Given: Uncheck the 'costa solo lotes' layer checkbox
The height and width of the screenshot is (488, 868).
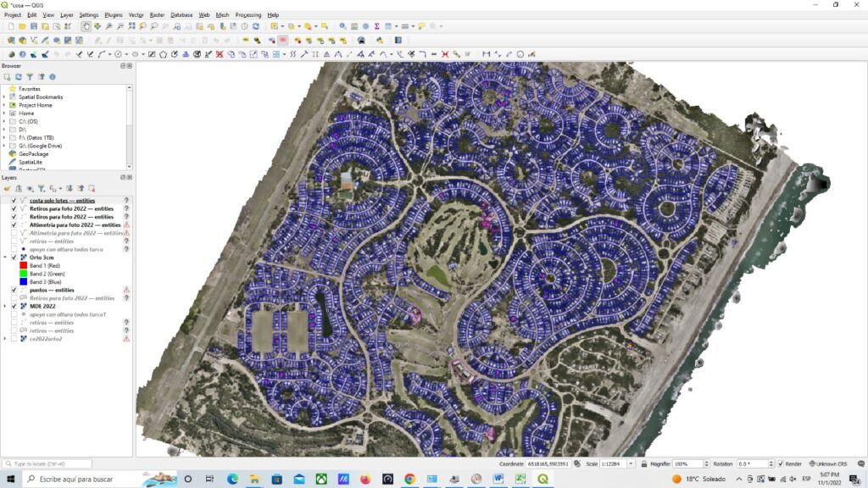Looking at the screenshot, I should point(14,200).
